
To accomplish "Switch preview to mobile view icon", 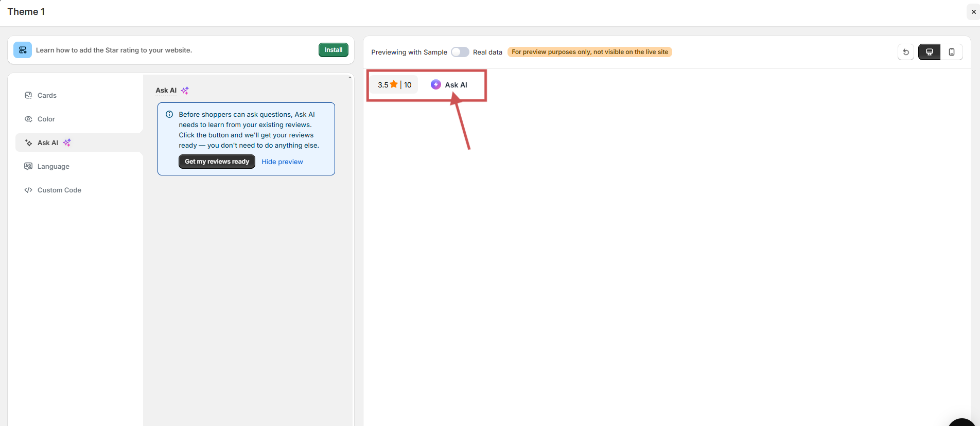I will pyautogui.click(x=952, y=52).
